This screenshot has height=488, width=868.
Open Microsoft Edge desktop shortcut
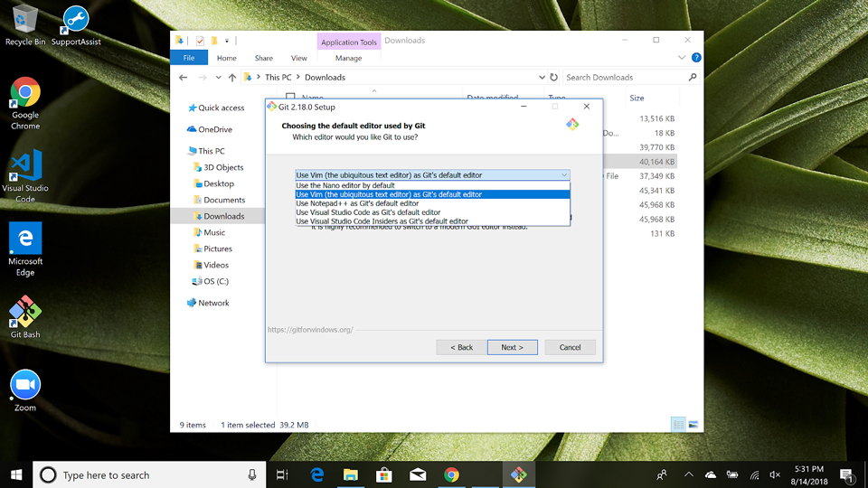[25, 249]
